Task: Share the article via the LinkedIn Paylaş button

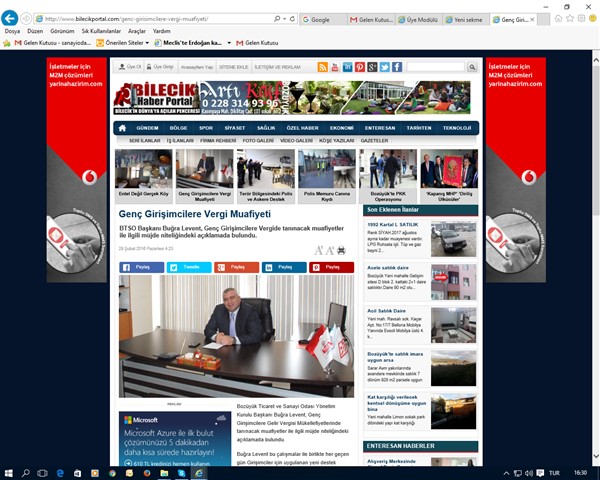Action: (284, 267)
